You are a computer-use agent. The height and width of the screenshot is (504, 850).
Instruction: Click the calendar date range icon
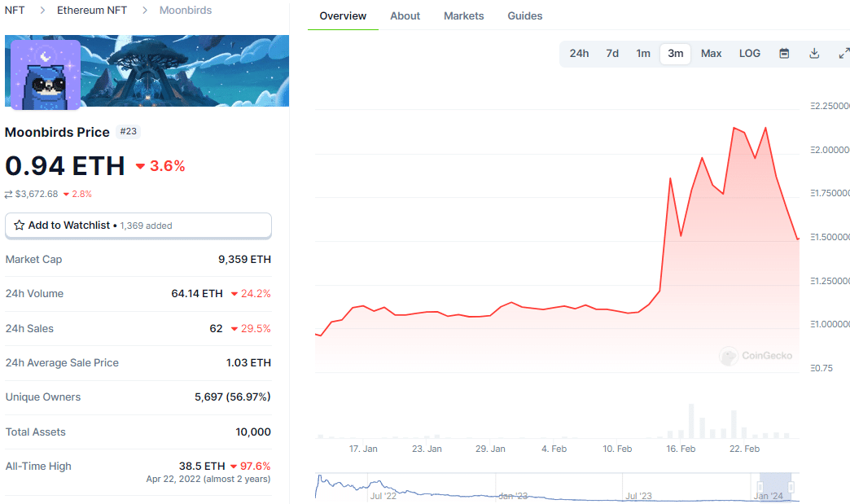784,53
